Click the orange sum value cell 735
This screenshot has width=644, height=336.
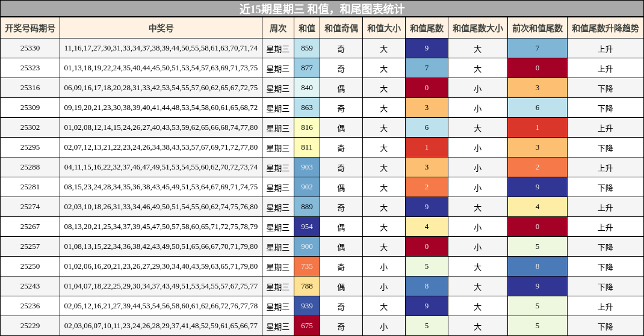307,266
